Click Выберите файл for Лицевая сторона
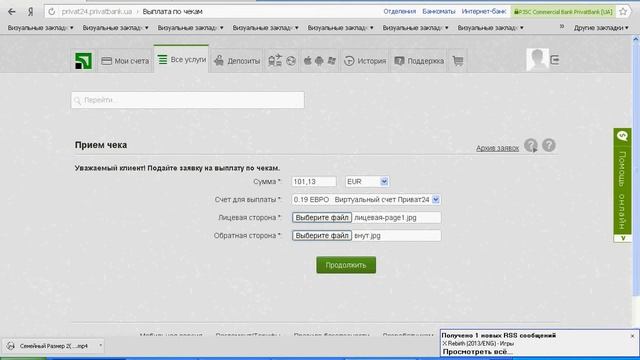Screen dimensions: 640x360 click(x=322, y=218)
